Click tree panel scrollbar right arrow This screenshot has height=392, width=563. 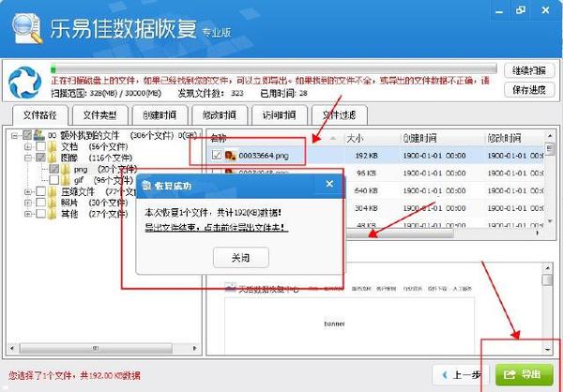pos(194,348)
